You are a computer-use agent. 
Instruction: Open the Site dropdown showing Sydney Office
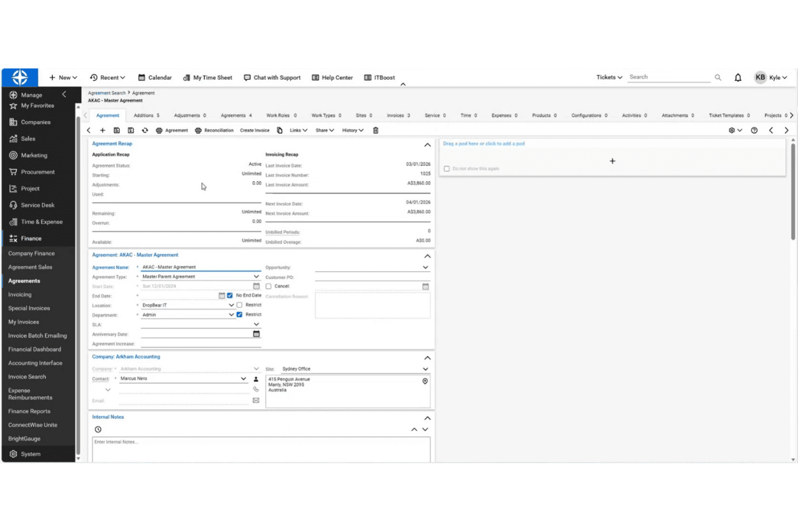425,369
